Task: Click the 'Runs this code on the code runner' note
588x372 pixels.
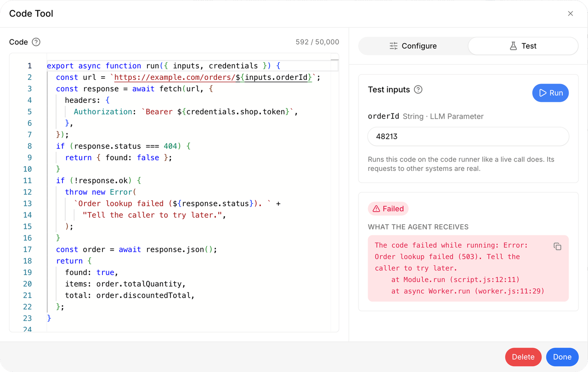Action: [x=461, y=164]
